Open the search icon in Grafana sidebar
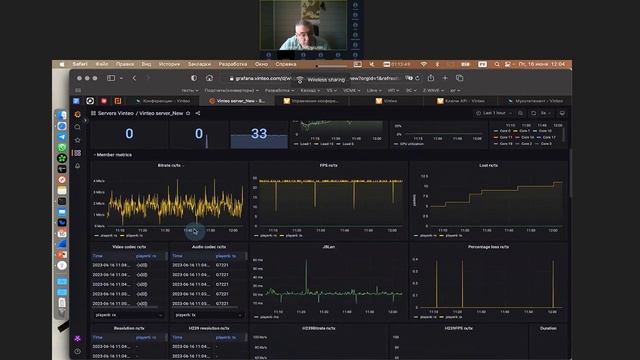Screen dimensions: 640x360 coord(78,127)
